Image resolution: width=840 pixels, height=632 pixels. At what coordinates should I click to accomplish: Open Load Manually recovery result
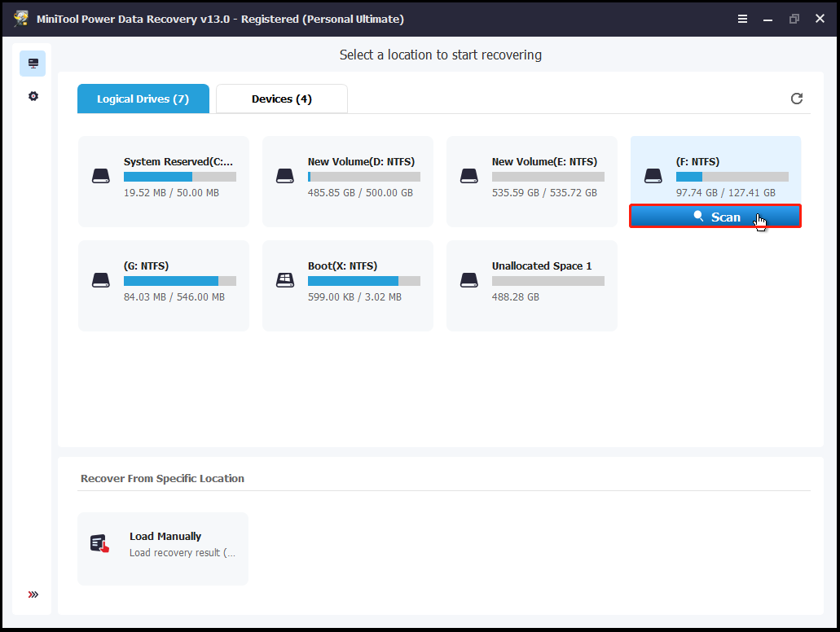click(x=163, y=549)
